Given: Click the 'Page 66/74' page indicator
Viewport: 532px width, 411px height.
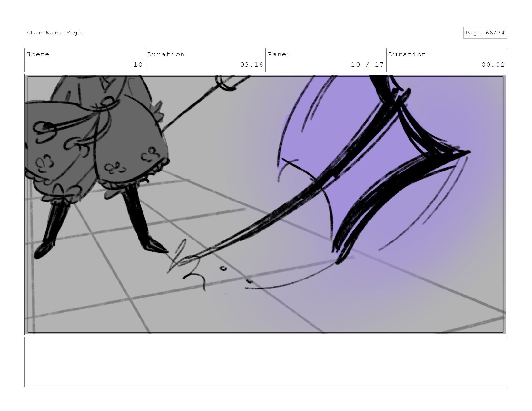Looking at the screenshot, I should pos(485,33).
